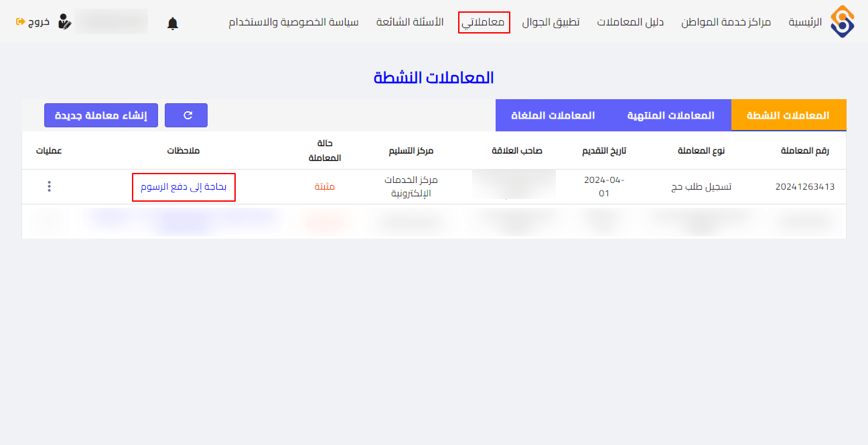Click صاحب العلاقة column header
Screen dimensions: 868x445
517,151
